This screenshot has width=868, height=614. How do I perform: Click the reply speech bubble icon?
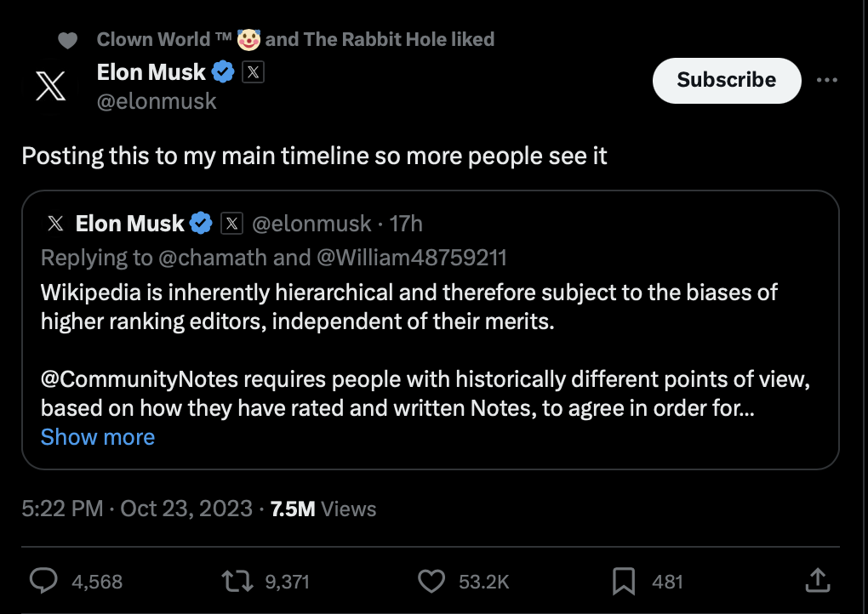pyautogui.click(x=43, y=581)
